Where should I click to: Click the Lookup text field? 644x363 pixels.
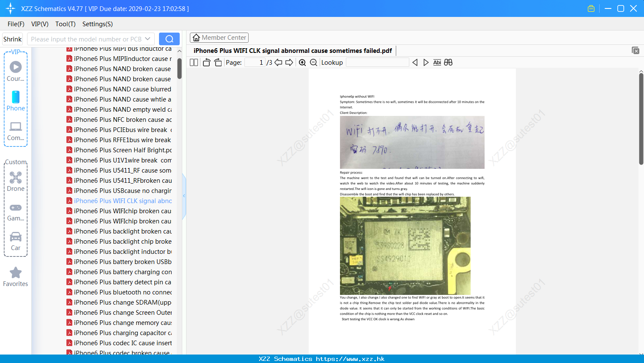coord(377,63)
